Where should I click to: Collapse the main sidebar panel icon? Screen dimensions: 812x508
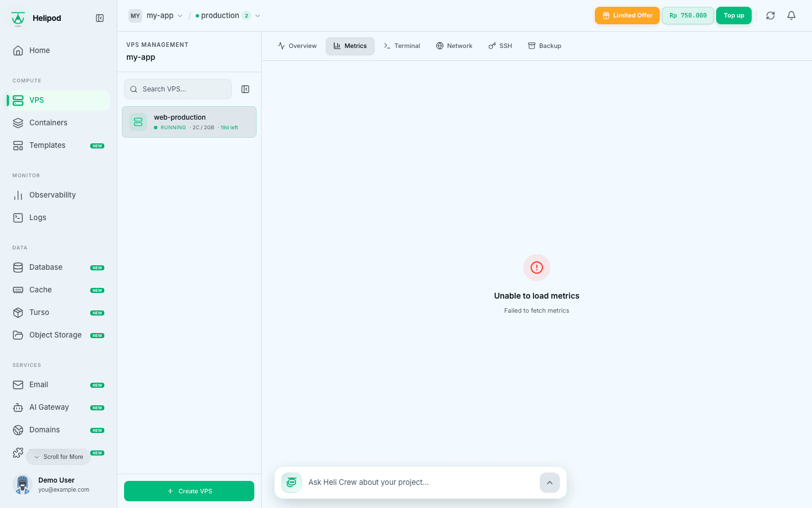coord(100,18)
